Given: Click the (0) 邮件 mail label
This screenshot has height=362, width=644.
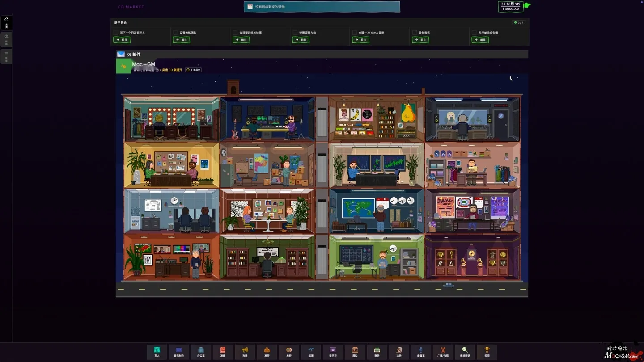Looking at the screenshot, I should (133, 55).
